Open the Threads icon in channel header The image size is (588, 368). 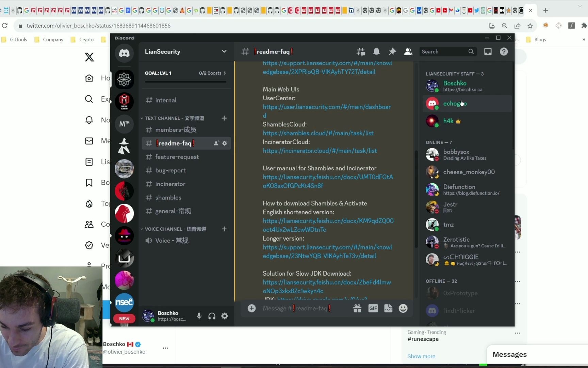[361, 52]
